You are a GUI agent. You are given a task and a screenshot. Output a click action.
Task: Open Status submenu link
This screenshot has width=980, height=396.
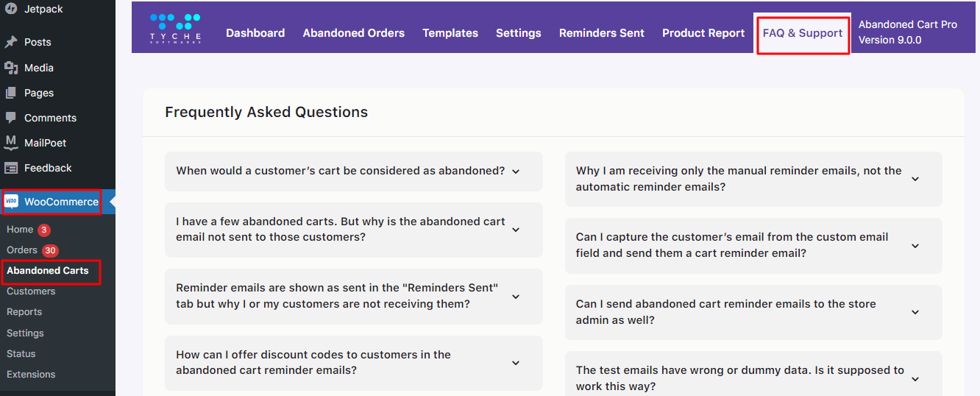tap(21, 354)
